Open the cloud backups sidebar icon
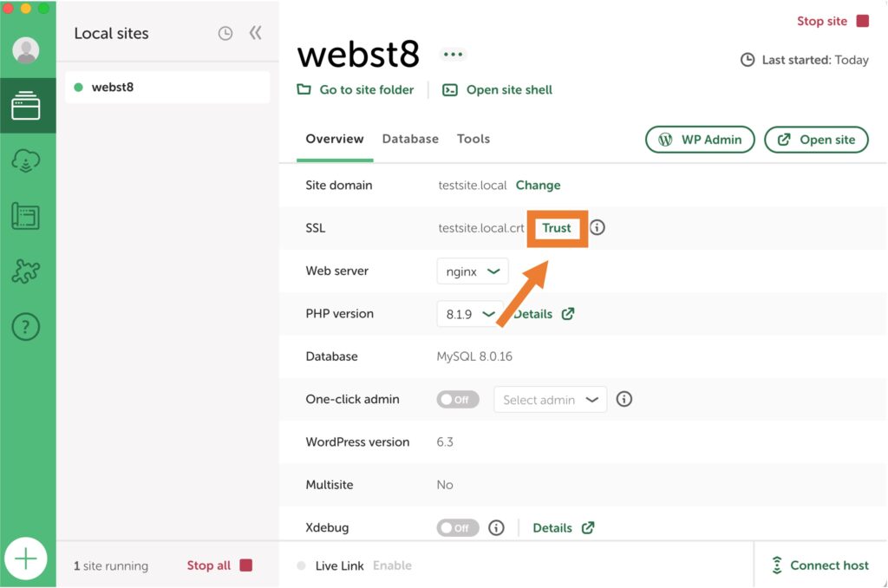 coord(29,160)
